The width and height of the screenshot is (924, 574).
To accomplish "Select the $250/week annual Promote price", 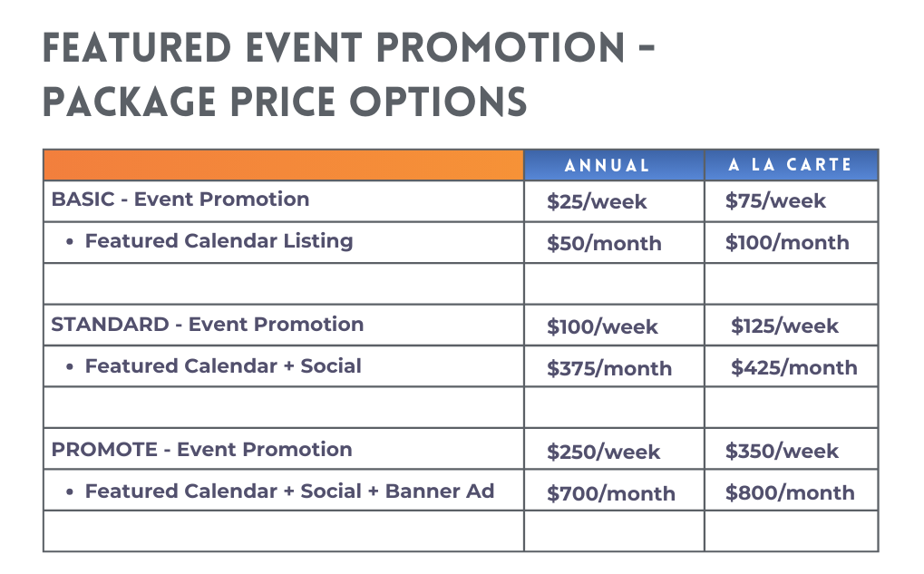I will [x=603, y=452].
